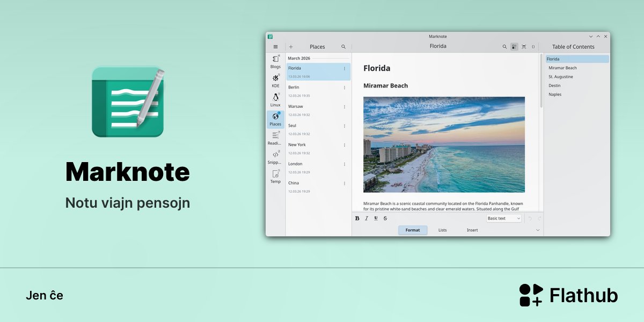
Task: Toggle strikethrough formatting
Action: coord(385,218)
